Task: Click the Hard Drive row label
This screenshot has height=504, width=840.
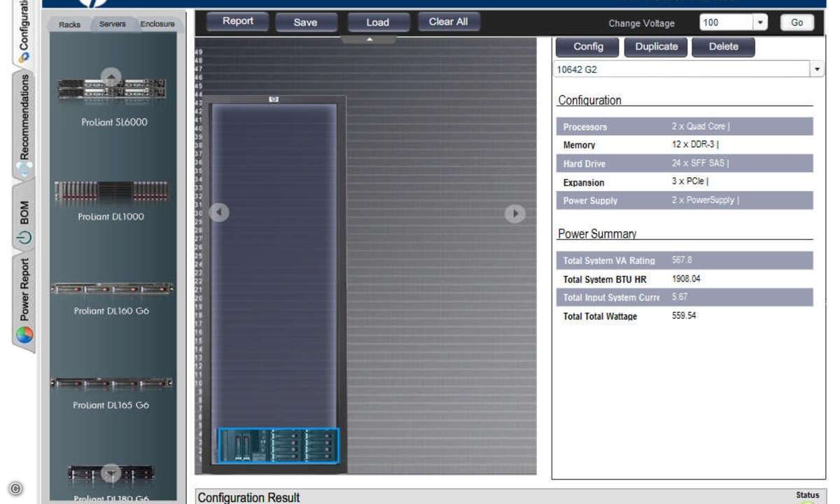Action: tap(584, 164)
